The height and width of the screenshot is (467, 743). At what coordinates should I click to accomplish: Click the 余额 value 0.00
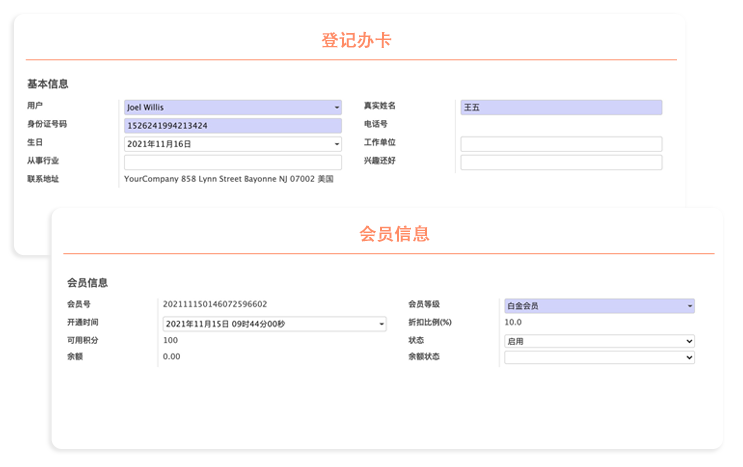tap(171, 357)
